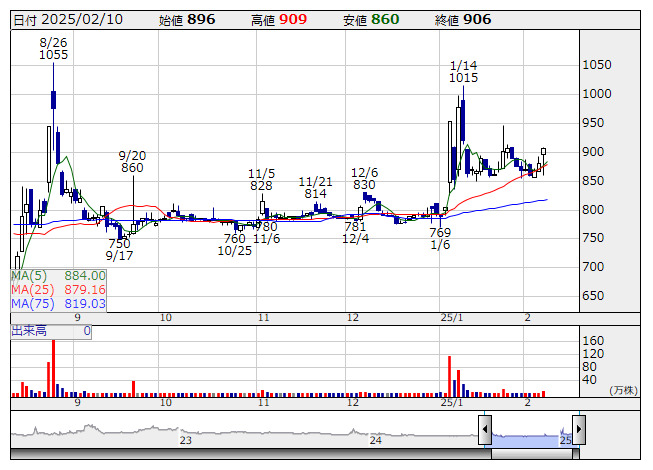
Task: Click the 8/26 1055 peak label
Action: (x=53, y=48)
